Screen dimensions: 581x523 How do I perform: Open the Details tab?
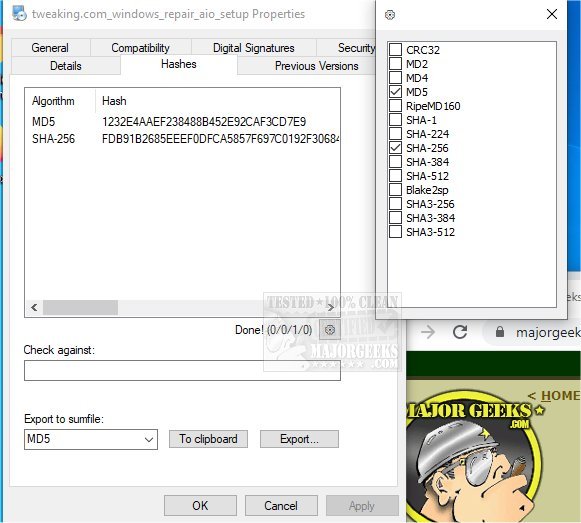click(66, 66)
